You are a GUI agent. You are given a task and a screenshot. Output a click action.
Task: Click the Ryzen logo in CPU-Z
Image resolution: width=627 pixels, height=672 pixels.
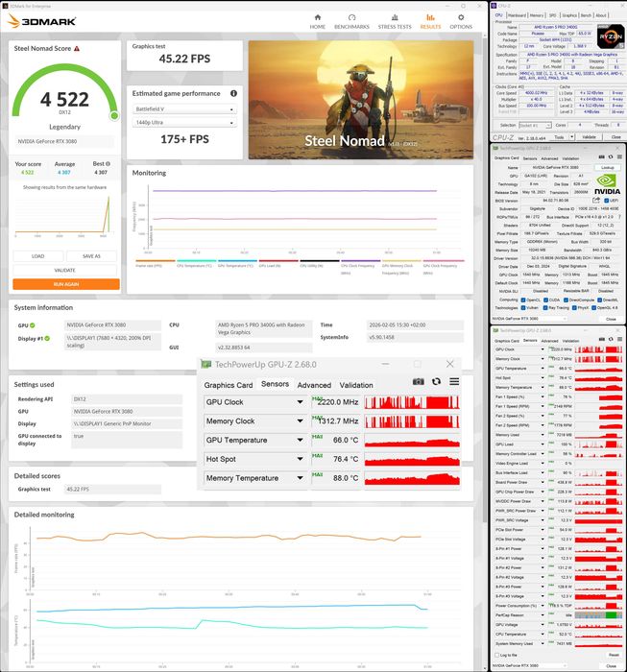[611, 36]
